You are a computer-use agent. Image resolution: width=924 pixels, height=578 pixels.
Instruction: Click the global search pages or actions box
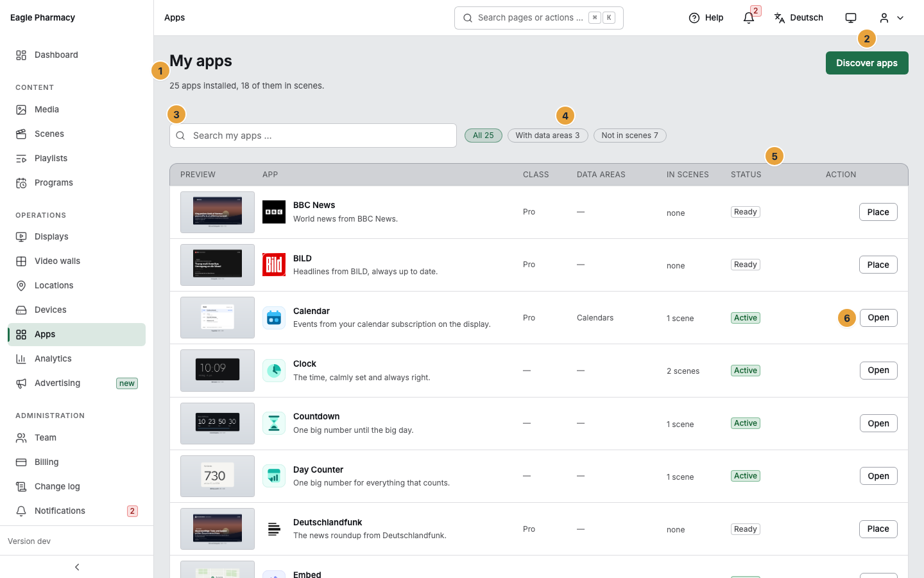pyautogui.click(x=539, y=18)
